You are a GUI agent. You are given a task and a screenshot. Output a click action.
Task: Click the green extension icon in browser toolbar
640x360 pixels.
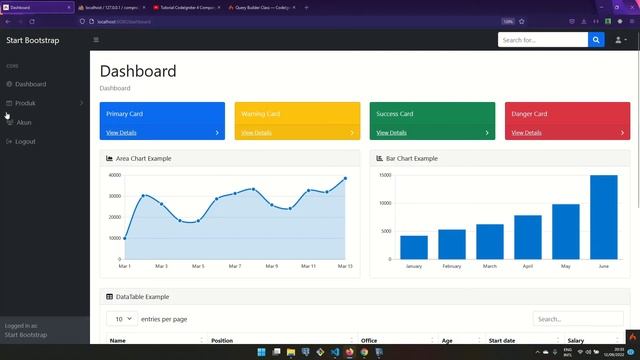(x=608, y=21)
